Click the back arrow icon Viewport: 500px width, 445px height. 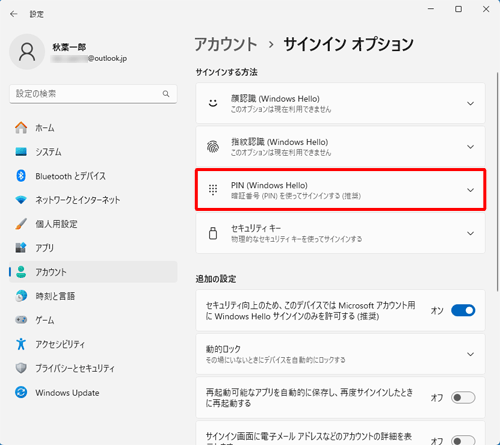pos(14,14)
